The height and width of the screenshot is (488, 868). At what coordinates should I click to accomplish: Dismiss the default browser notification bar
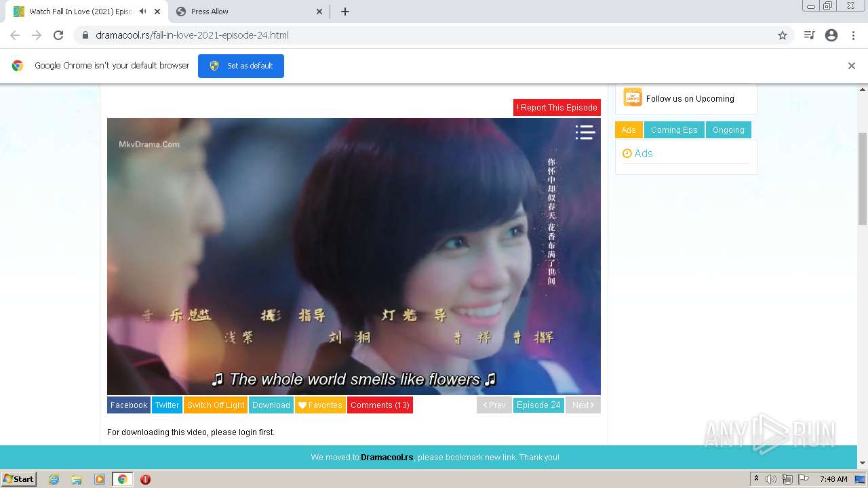pyautogui.click(x=851, y=66)
